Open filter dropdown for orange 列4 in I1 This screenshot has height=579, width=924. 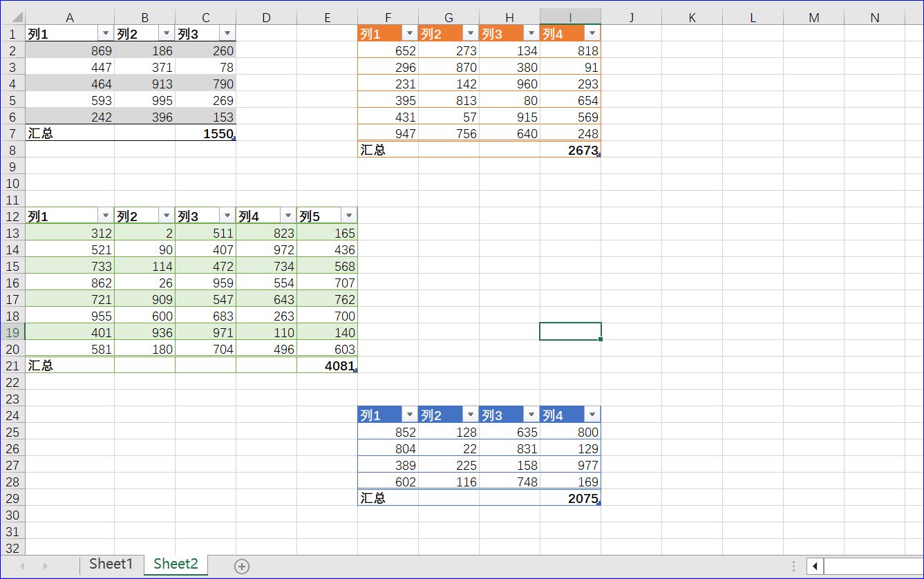tap(592, 34)
